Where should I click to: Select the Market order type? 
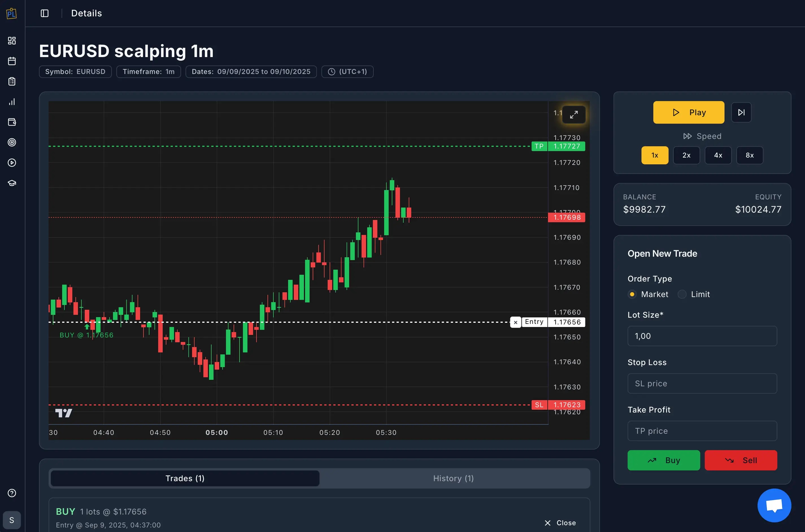click(x=632, y=294)
